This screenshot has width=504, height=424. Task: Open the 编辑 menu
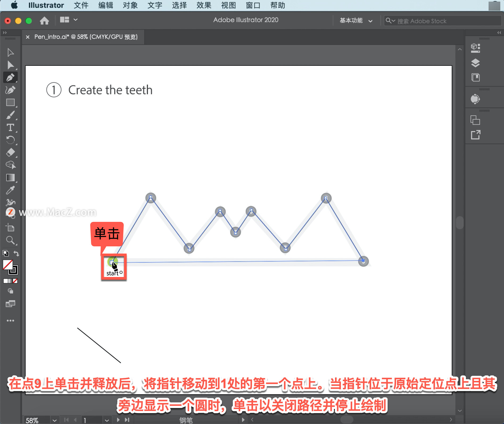(106, 5)
